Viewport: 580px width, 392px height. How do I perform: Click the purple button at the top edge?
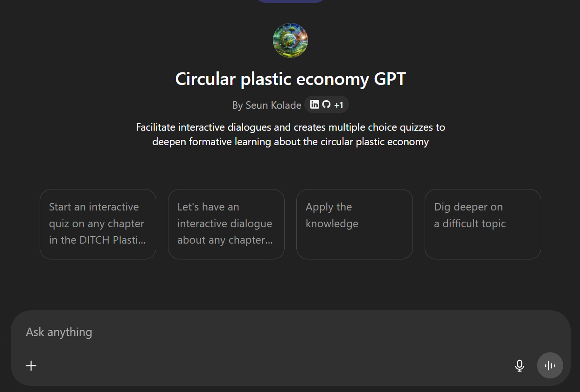(290, 1)
